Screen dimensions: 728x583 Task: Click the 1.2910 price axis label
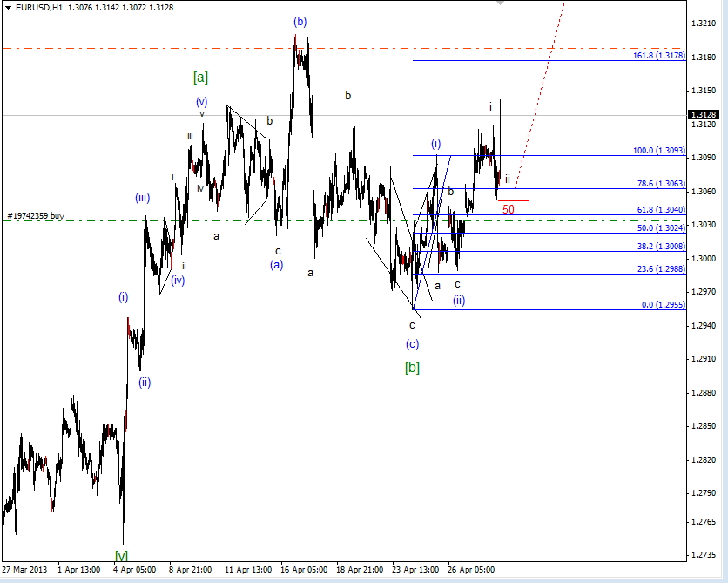[x=704, y=359]
